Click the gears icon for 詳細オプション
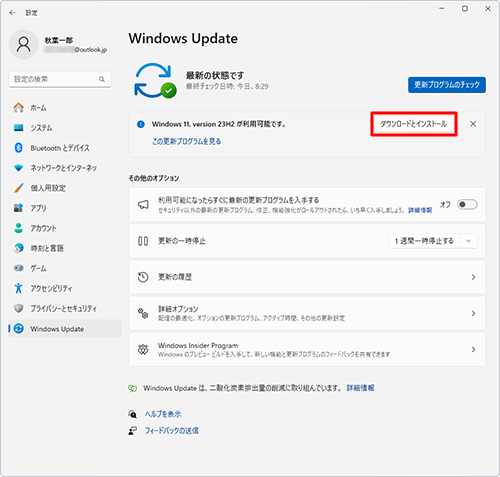 point(143,313)
